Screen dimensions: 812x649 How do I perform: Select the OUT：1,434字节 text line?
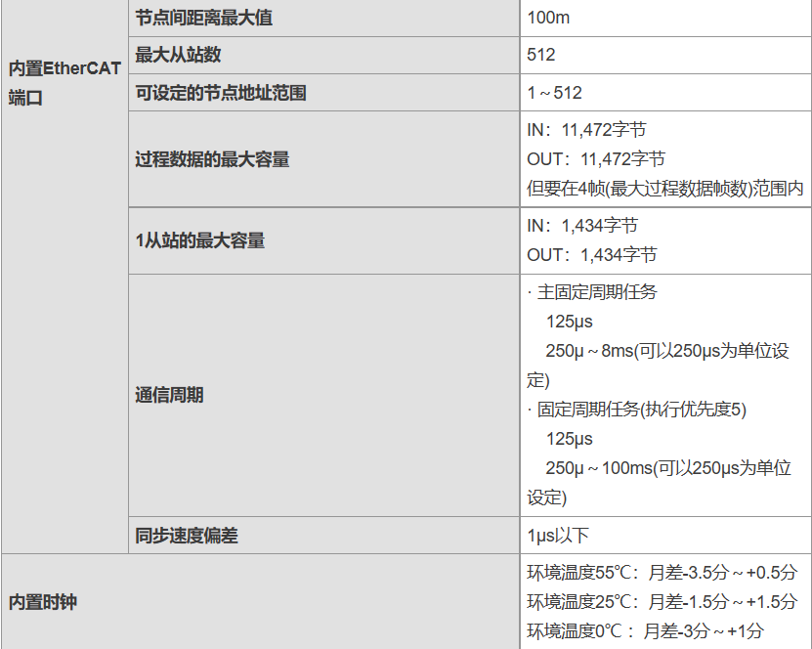pos(592,255)
